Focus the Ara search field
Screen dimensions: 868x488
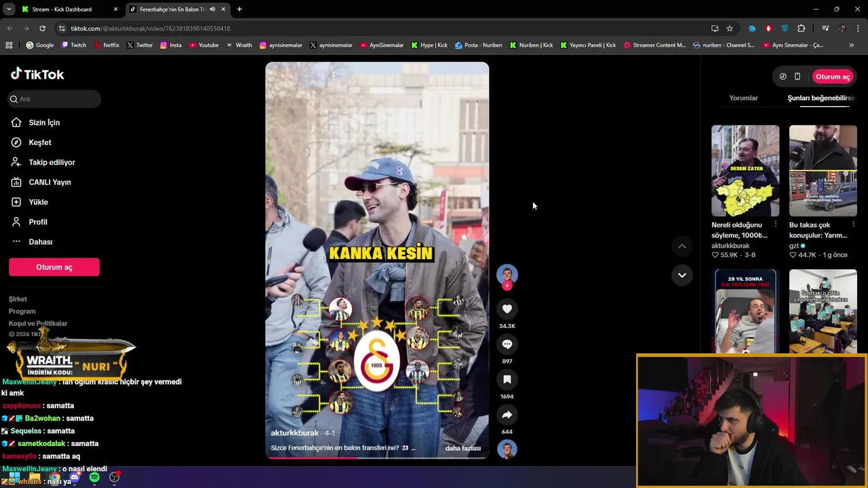pyautogui.click(x=54, y=99)
